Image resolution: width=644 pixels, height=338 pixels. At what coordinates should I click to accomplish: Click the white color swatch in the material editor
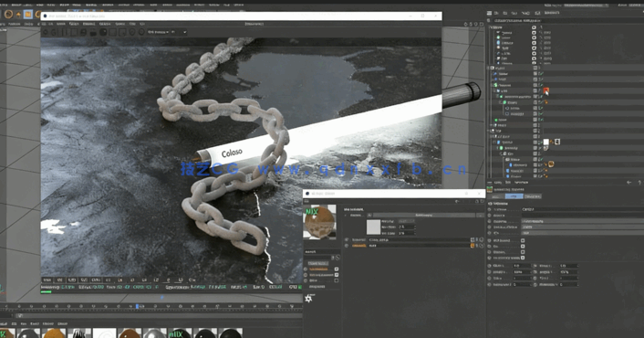[x=373, y=227]
